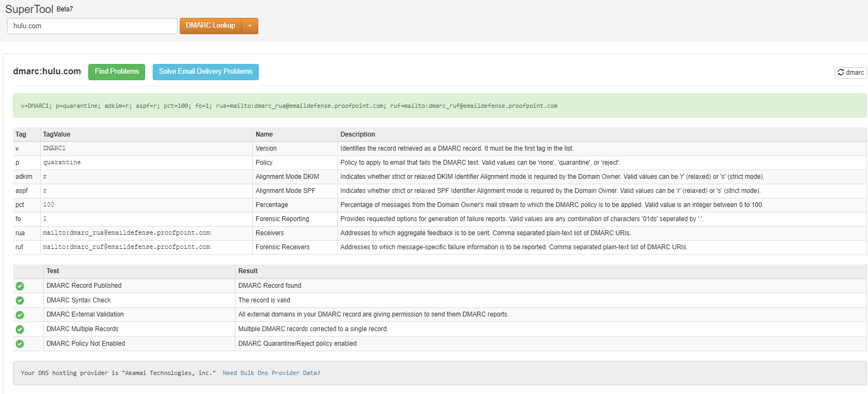Click the domain input field containing hulu.com

[92, 26]
